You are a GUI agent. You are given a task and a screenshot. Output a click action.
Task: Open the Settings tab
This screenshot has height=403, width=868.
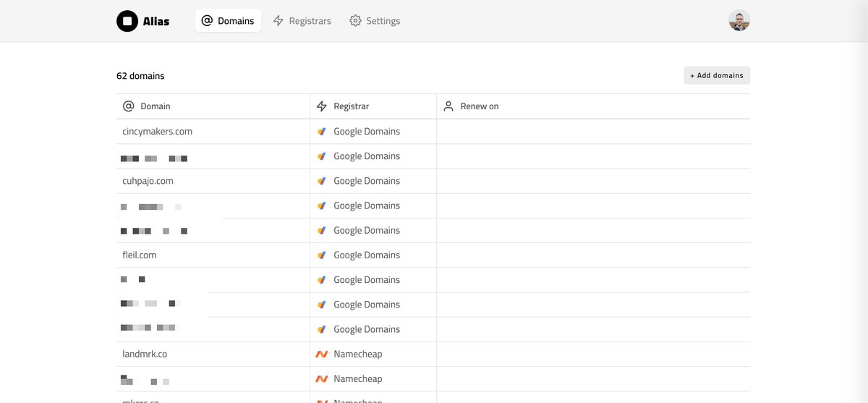point(375,21)
